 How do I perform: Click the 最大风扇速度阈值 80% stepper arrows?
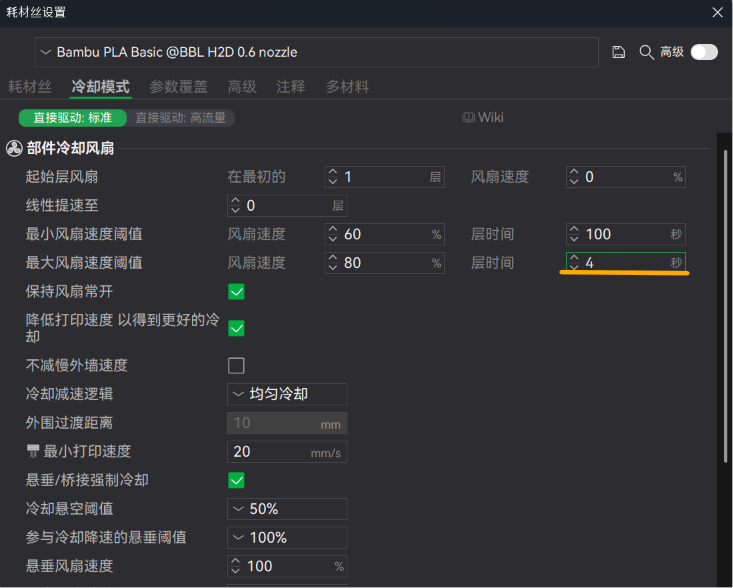(332, 263)
